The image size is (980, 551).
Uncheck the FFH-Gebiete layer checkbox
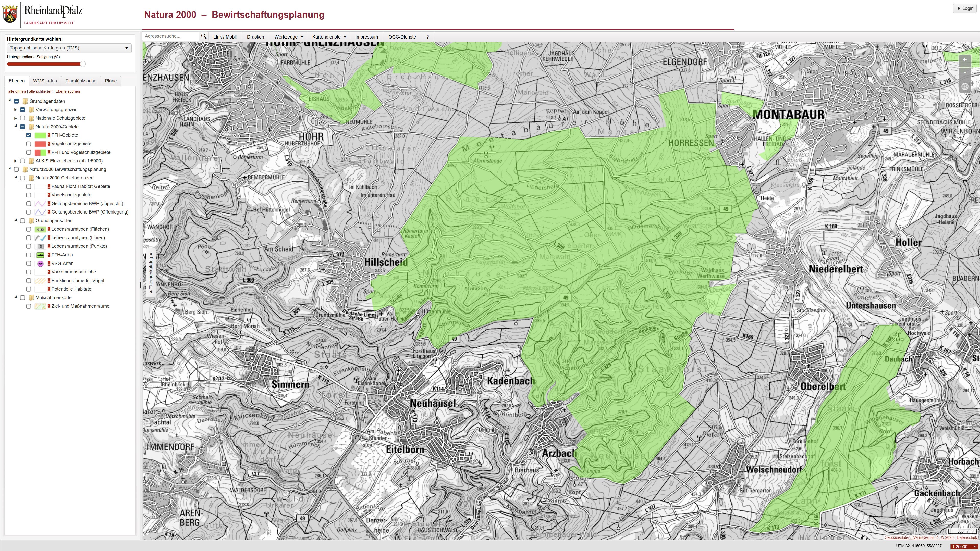(x=29, y=135)
